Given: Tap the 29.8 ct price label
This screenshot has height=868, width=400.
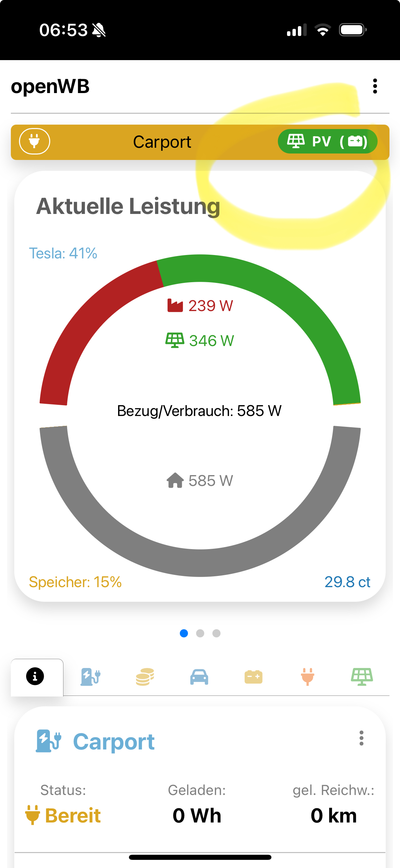Looking at the screenshot, I should point(347,582).
